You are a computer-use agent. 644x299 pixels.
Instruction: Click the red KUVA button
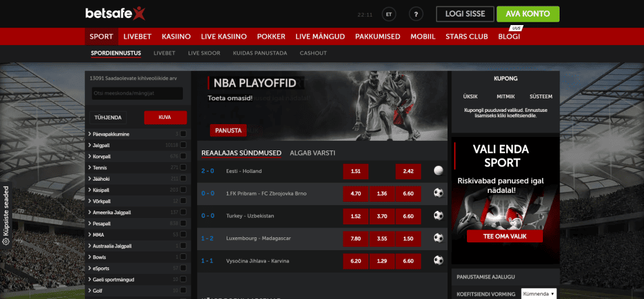coord(165,117)
